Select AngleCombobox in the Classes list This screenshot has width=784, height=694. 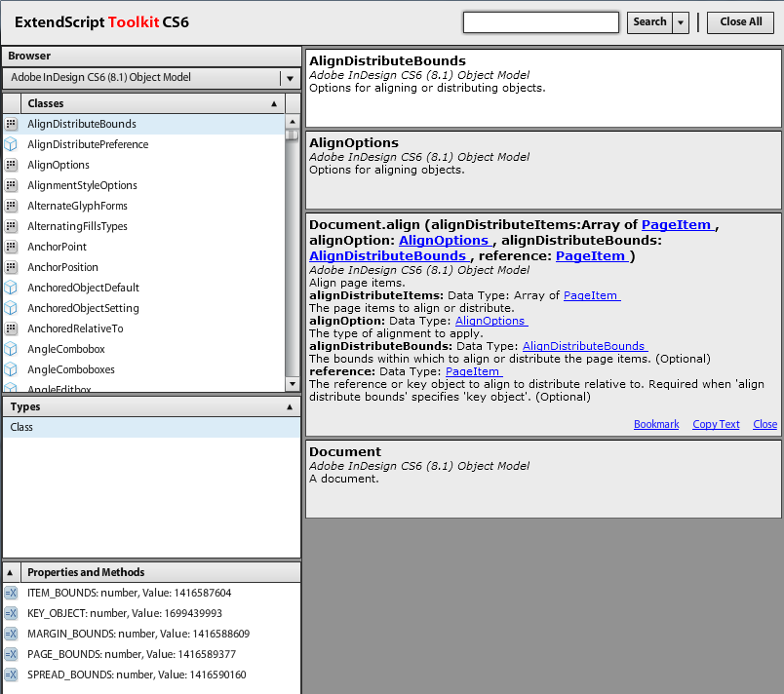coord(144,349)
